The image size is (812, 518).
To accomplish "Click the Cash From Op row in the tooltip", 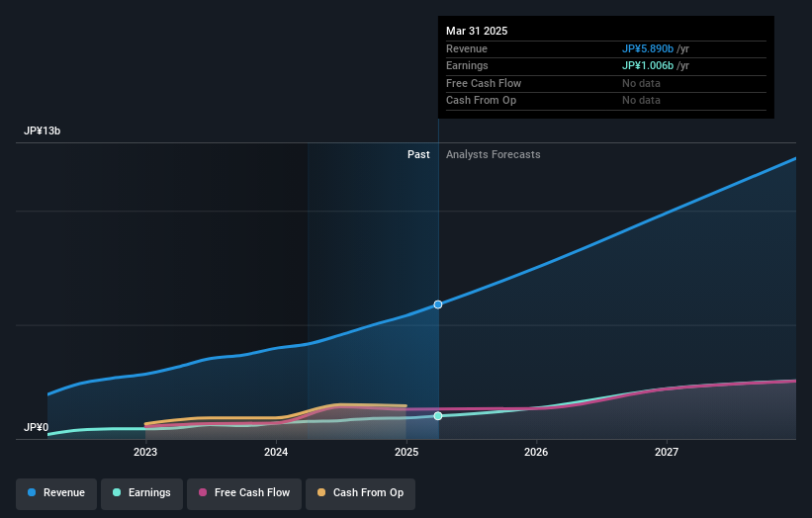I will click(606, 101).
